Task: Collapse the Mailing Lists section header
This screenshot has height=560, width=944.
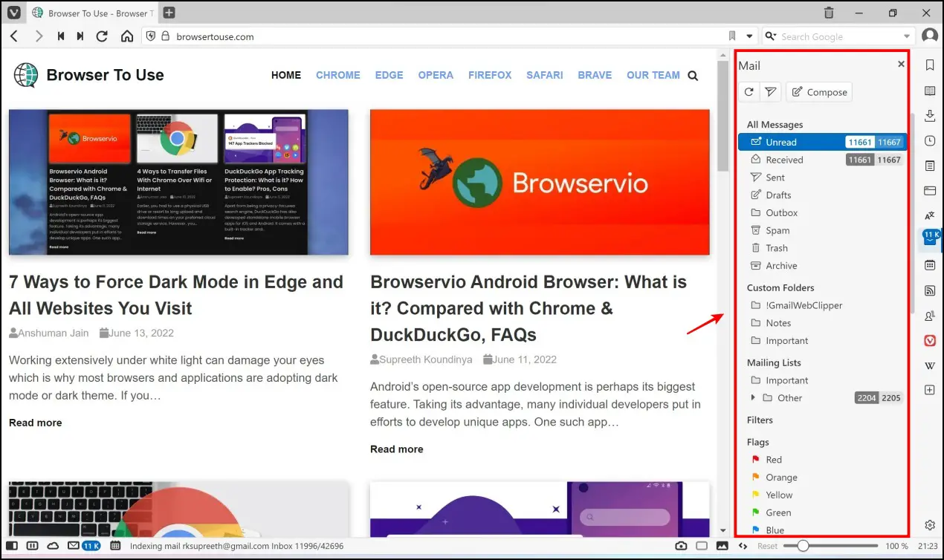Action: click(774, 362)
